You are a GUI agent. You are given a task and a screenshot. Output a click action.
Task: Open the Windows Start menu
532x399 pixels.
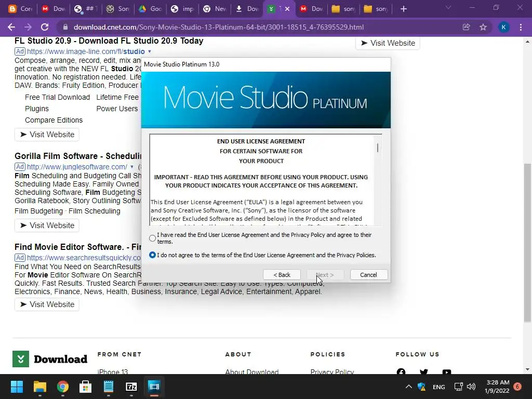click(x=17, y=387)
